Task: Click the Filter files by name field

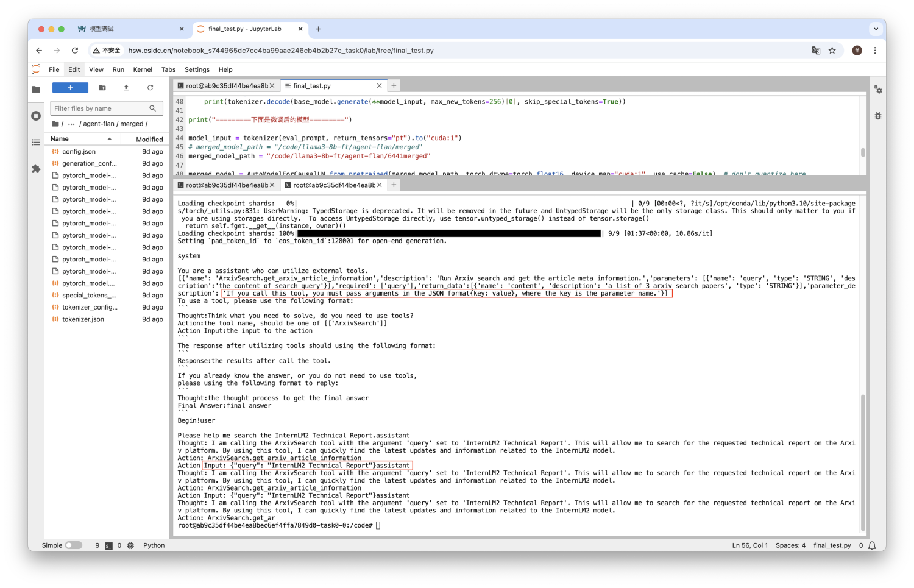Action: (107, 108)
